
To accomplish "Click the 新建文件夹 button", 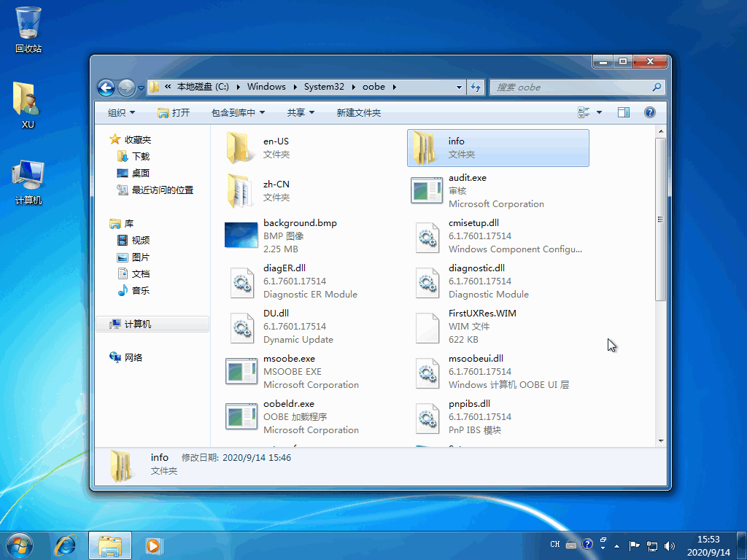I will pos(358,112).
